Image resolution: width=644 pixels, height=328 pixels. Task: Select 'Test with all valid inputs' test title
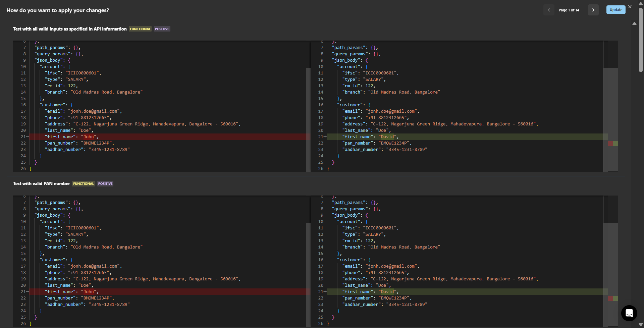tap(69, 29)
